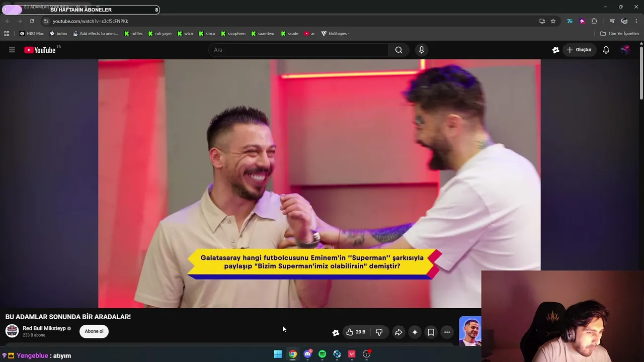This screenshot has width=644, height=362.
Task: Go back to the previous page
Action: pyautogui.click(x=8, y=21)
